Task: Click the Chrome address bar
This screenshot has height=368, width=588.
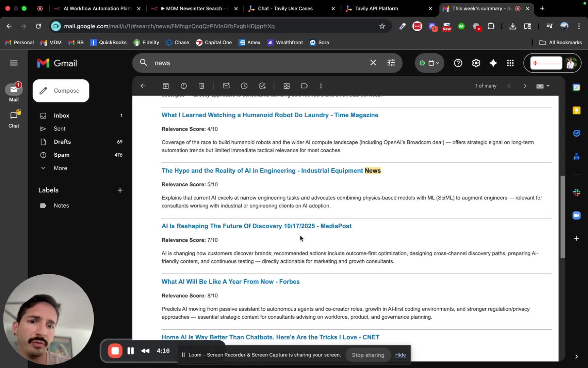Action: click(219, 26)
